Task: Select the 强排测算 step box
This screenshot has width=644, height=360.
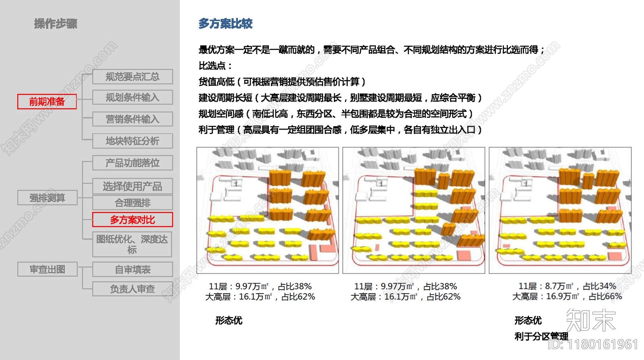Action: 47,198
